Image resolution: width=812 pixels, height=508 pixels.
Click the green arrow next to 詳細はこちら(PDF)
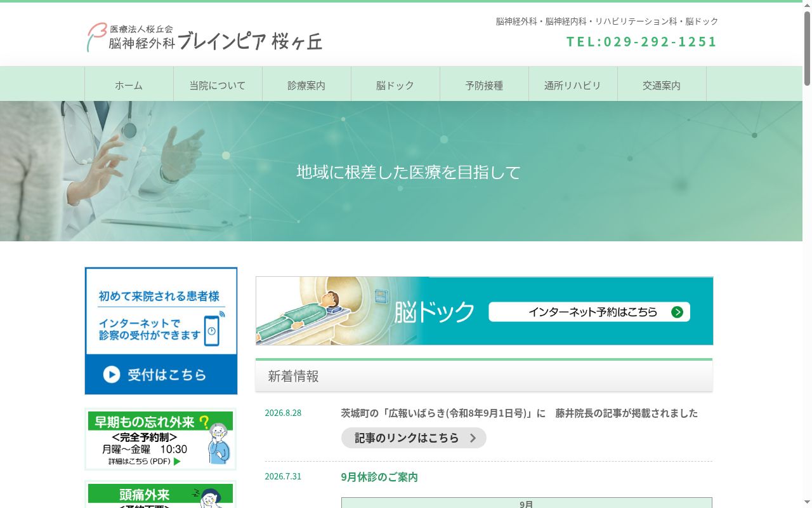tap(177, 462)
